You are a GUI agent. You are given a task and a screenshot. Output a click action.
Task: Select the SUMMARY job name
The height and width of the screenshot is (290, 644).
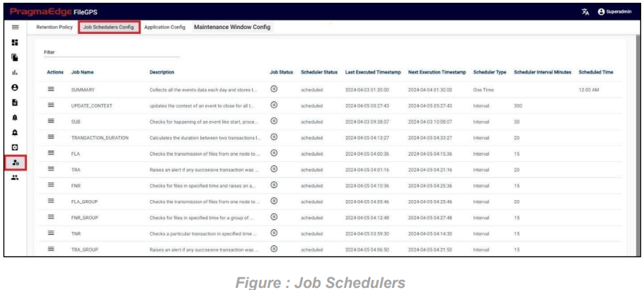click(83, 90)
